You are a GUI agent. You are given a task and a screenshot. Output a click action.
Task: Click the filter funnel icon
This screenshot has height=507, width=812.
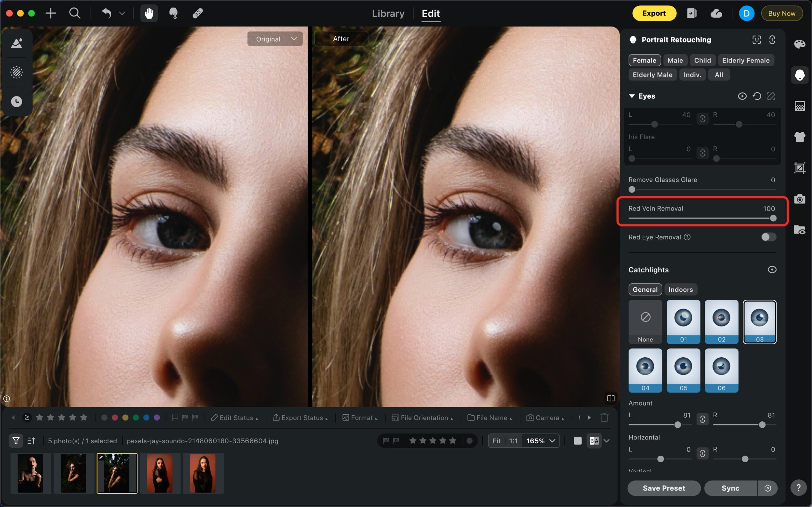click(x=16, y=441)
